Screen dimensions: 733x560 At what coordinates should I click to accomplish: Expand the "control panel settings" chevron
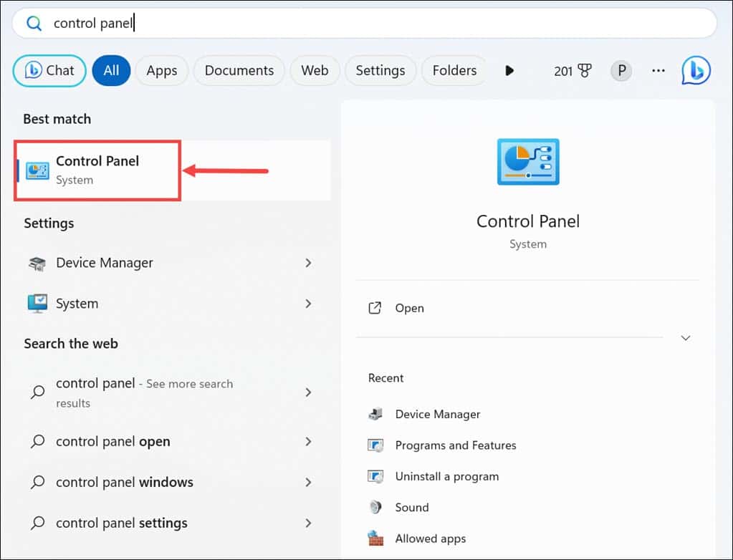click(308, 523)
